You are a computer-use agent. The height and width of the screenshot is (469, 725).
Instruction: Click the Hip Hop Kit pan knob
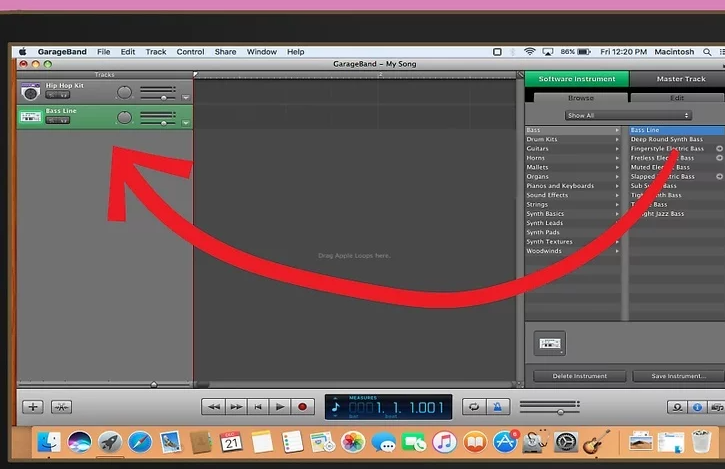pos(124,93)
